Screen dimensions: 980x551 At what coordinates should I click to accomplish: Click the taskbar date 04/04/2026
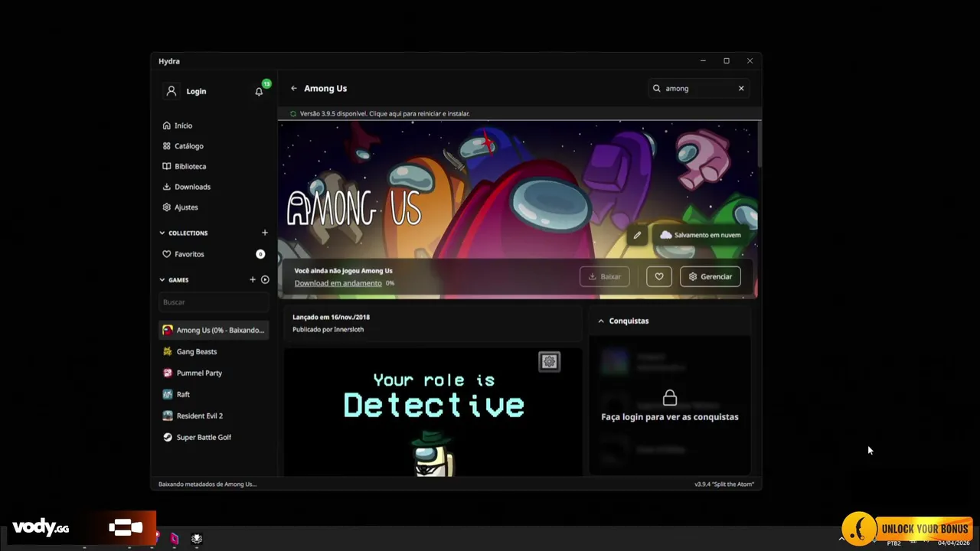pyautogui.click(x=954, y=543)
